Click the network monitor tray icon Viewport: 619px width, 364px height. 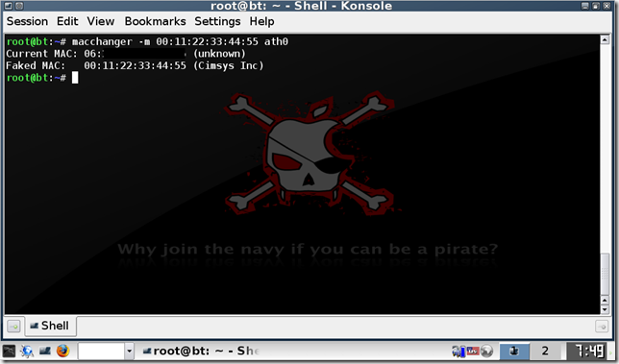458,351
